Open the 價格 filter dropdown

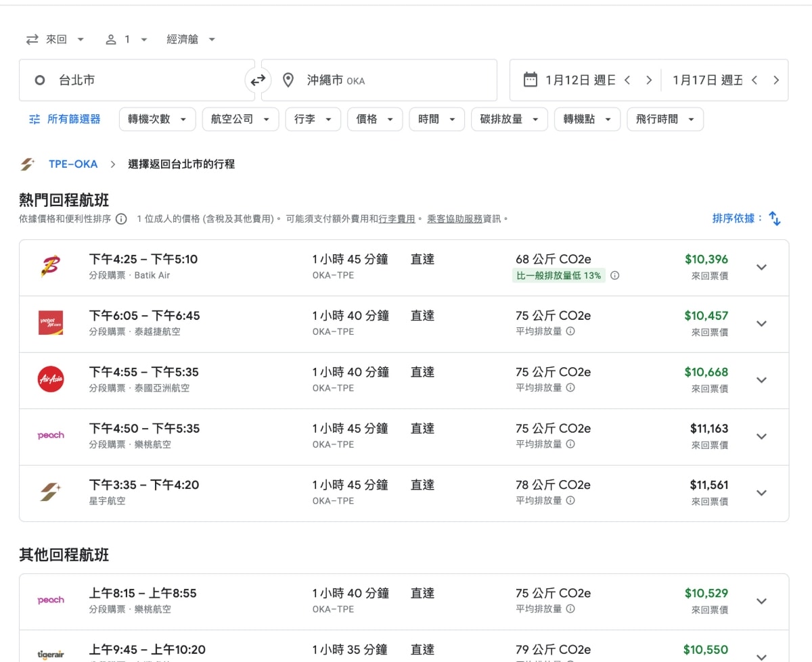coord(375,119)
